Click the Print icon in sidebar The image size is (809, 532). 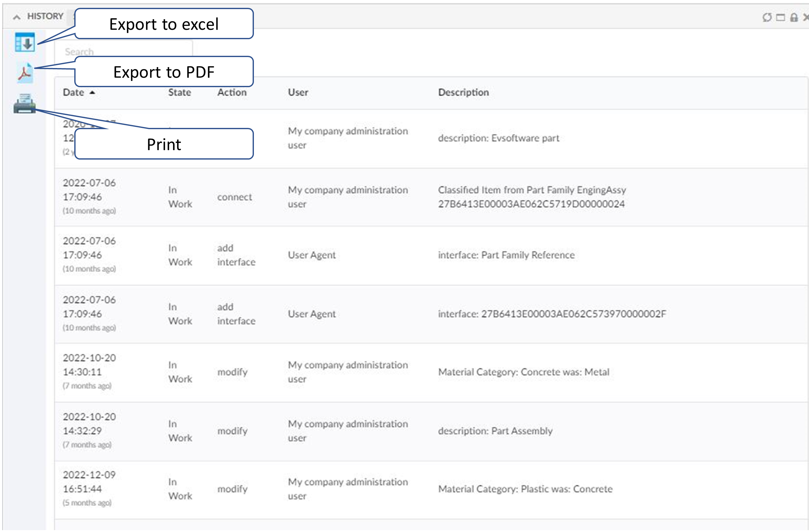click(24, 104)
